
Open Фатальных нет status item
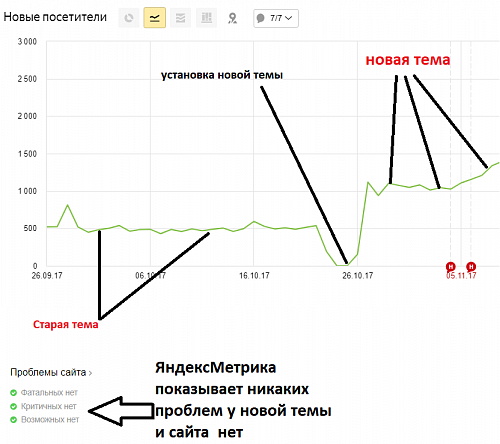click(49, 393)
